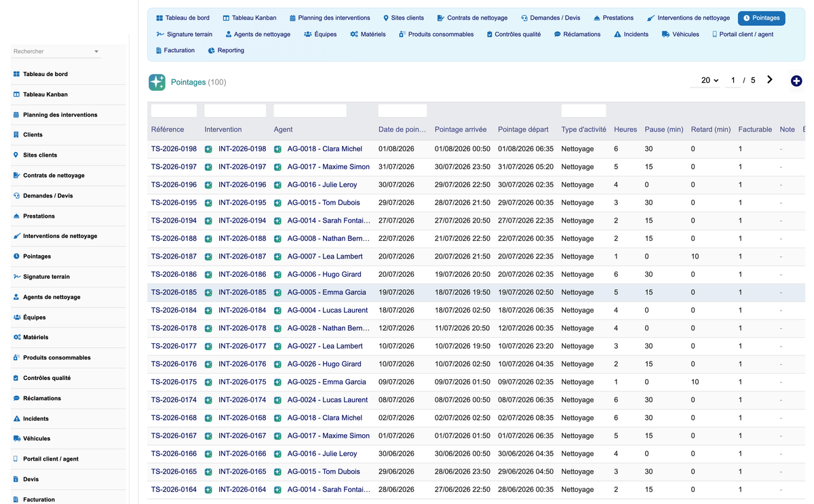The image size is (814, 504).
Task: Click sidebar Incidents warning icon
Action: point(16,419)
